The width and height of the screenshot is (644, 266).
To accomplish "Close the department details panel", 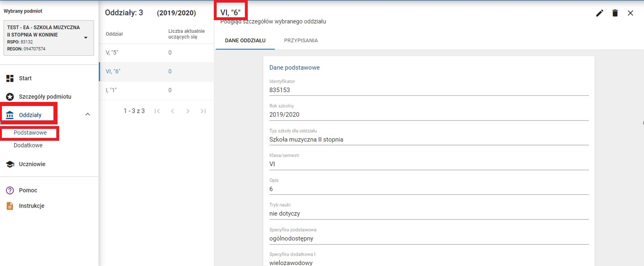I will click(630, 13).
